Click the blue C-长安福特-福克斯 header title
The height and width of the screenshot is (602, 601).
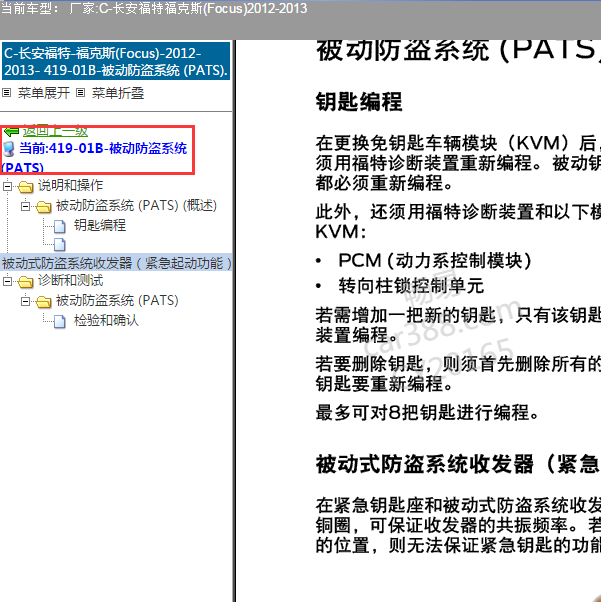[x=116, y=61]
